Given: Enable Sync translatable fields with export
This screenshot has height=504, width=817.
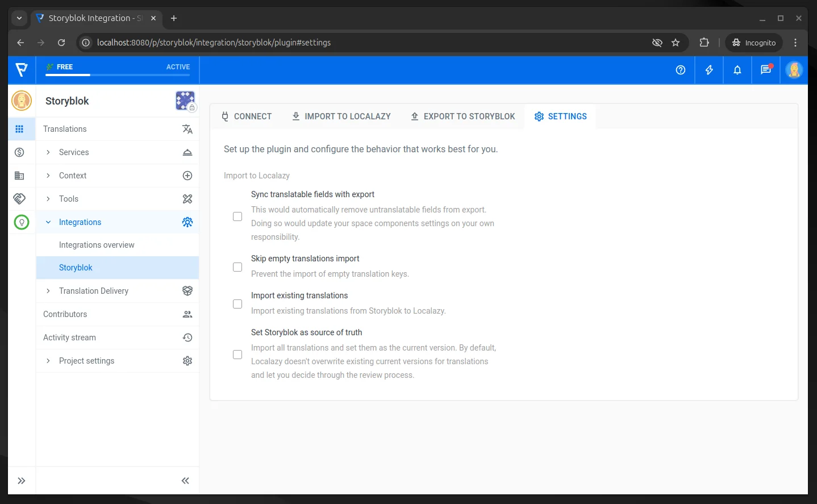Looking at the screenshot, I should [237, 216].
